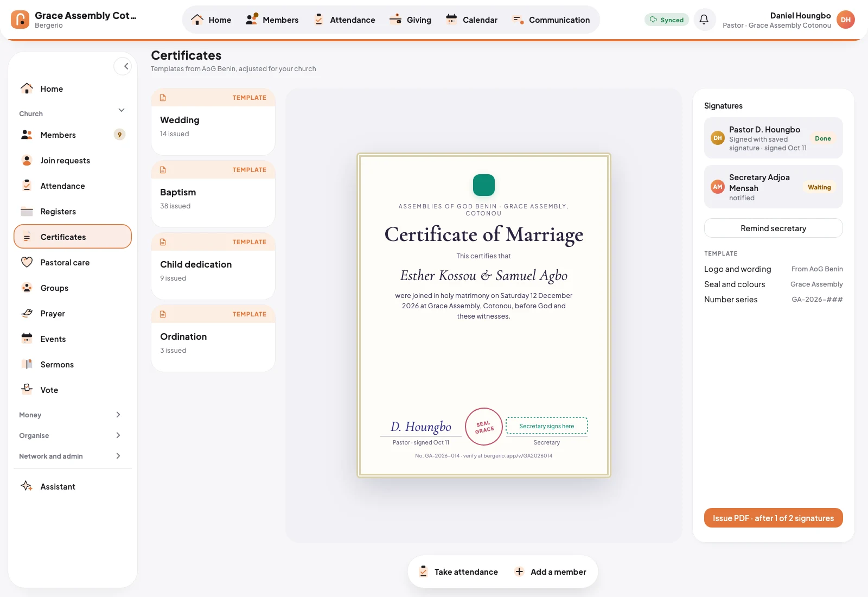Click the Synced status badge

tap(667, 20)
